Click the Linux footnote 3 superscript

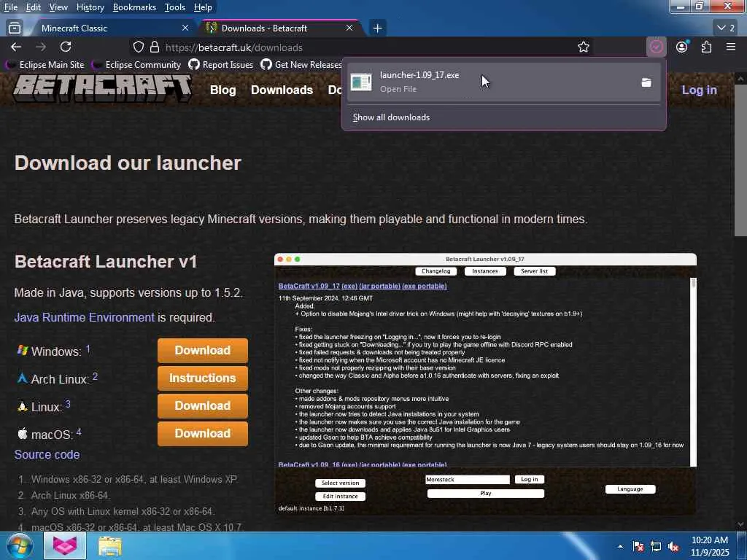coord(68,404)
